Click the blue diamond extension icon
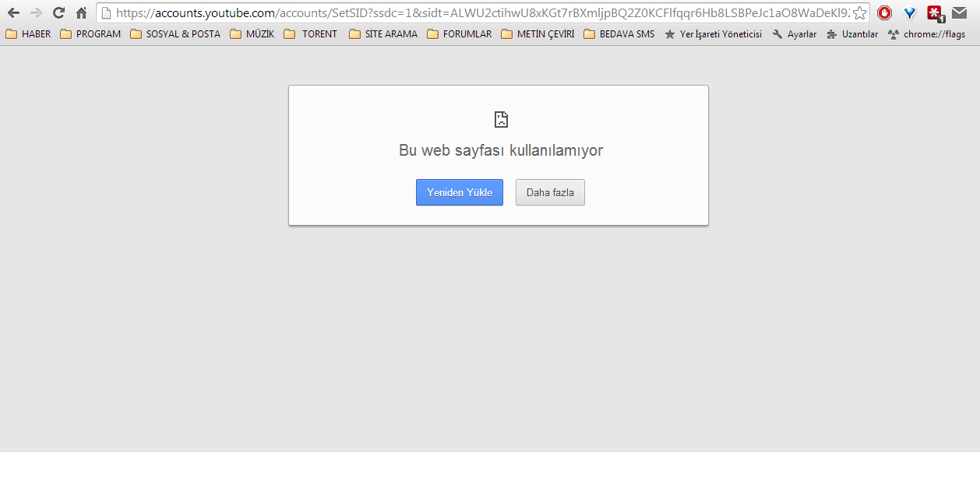 point(909,12)
